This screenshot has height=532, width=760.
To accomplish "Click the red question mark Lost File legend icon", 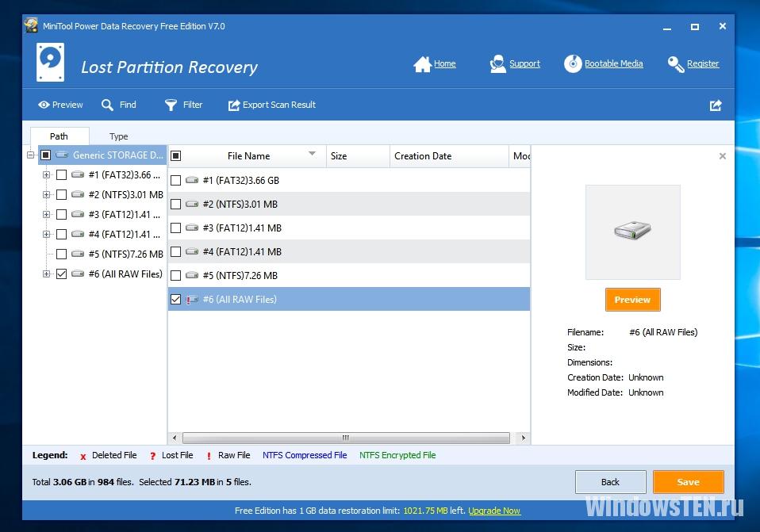I will click(x=152, y=456).
